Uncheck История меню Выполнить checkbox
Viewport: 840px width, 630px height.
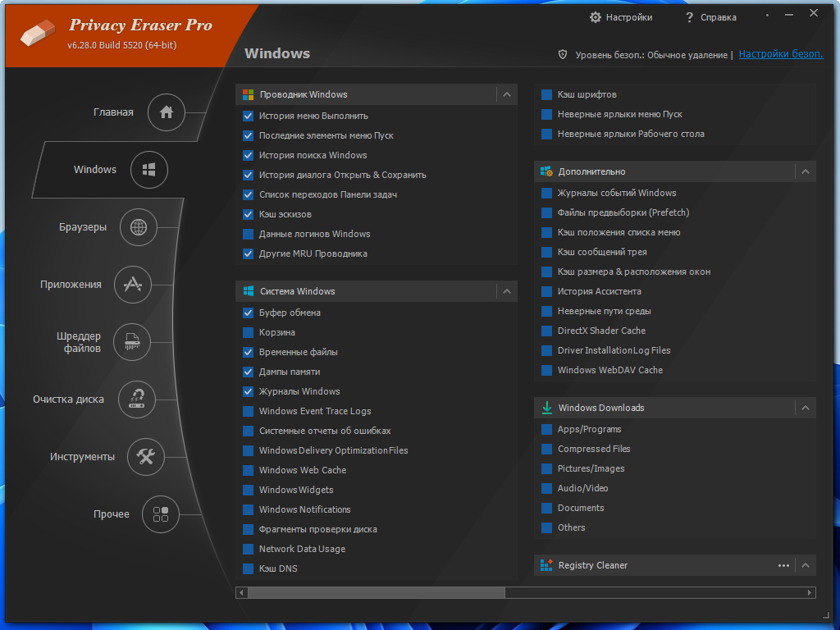coord(249,116)
